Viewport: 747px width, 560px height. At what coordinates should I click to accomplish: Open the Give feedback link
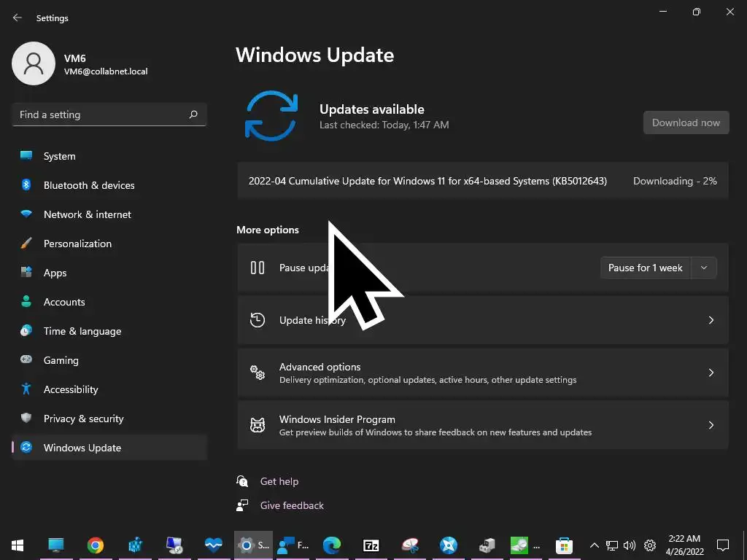click(292, 505)
